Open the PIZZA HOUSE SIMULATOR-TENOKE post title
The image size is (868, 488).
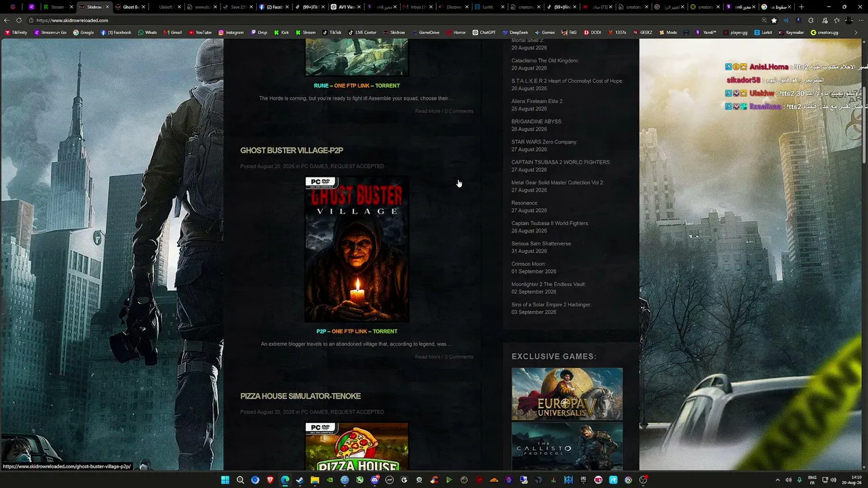300,396
